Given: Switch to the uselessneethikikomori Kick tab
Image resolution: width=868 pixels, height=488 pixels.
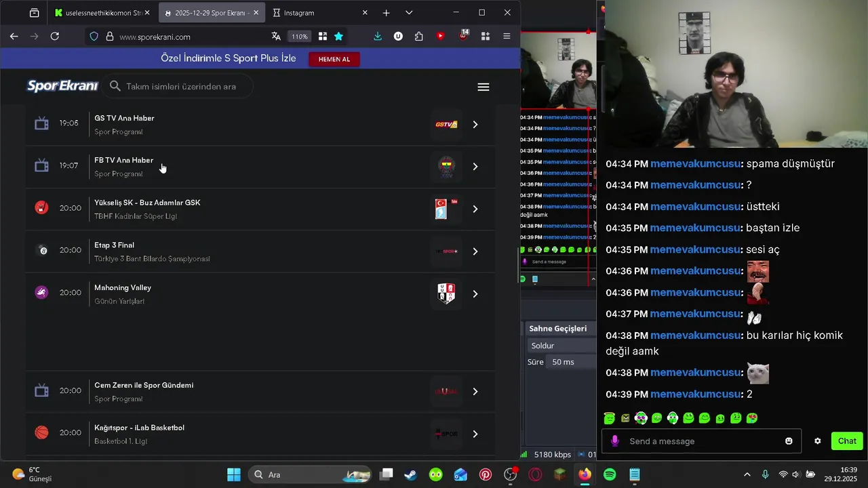Looking at the screenshot, I should (102, 13).
